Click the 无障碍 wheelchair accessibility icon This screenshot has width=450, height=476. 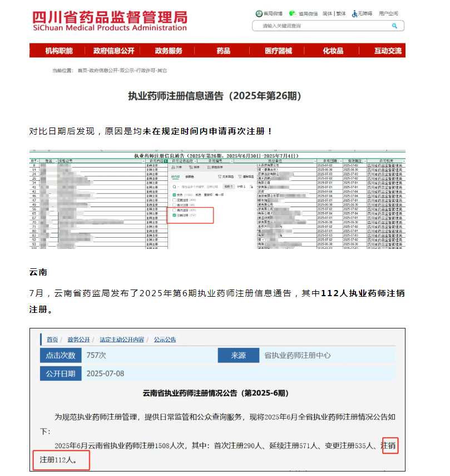354,14
